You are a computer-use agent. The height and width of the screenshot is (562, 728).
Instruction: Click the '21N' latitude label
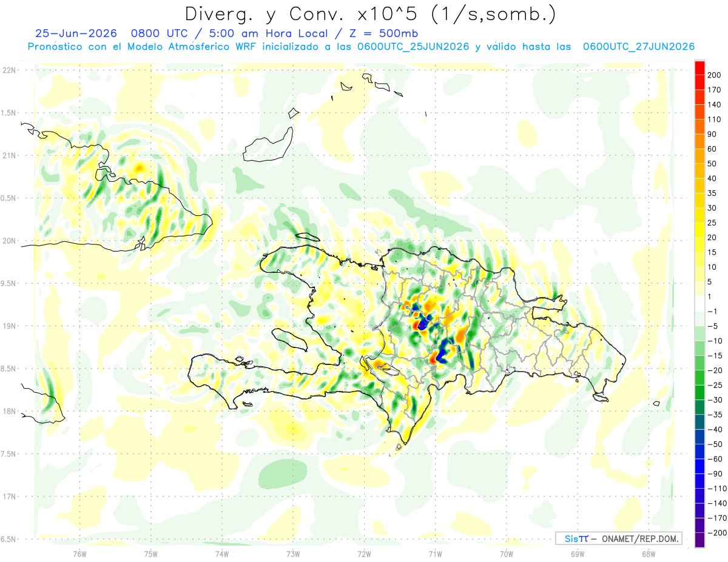[8, 155]
